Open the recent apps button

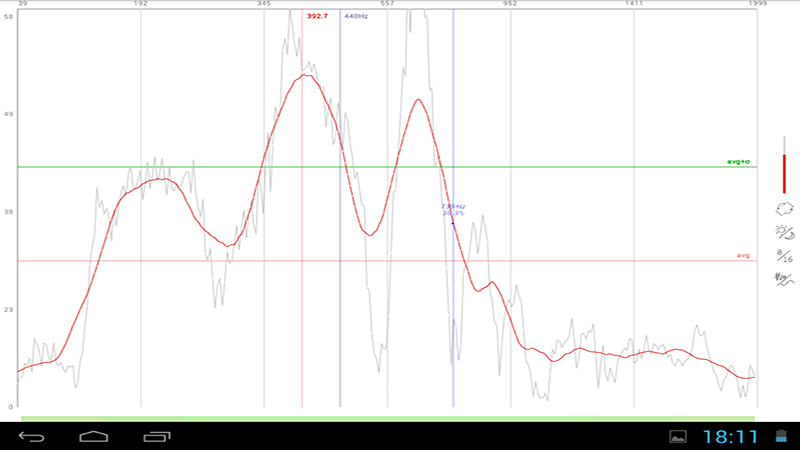click(157, 436)
